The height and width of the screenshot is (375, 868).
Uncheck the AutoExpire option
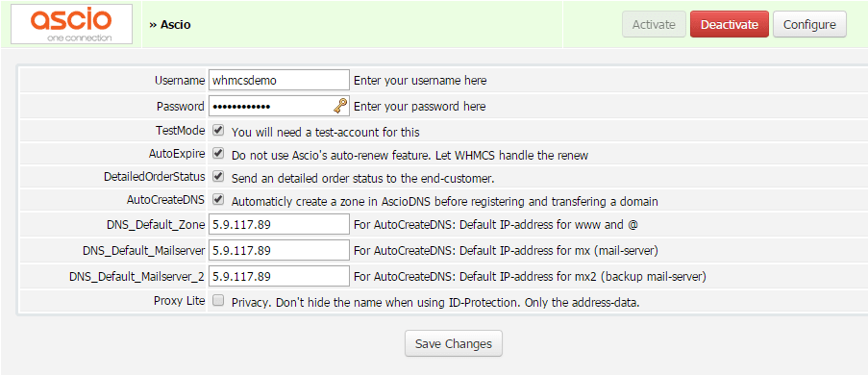point(218,154)
